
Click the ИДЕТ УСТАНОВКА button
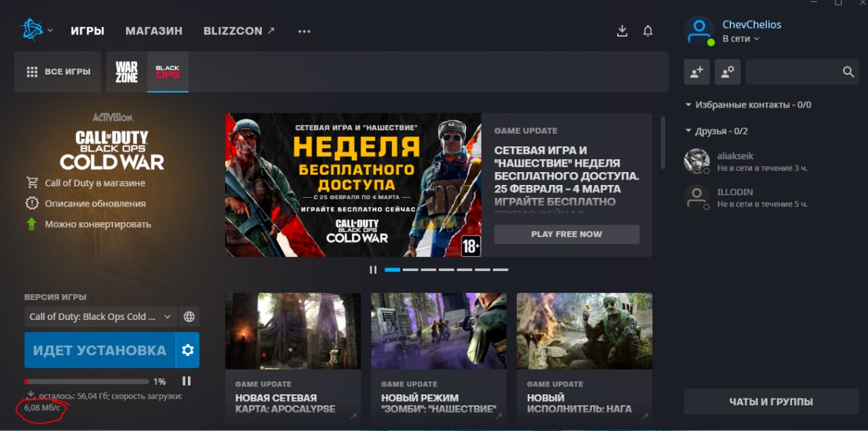100,350
